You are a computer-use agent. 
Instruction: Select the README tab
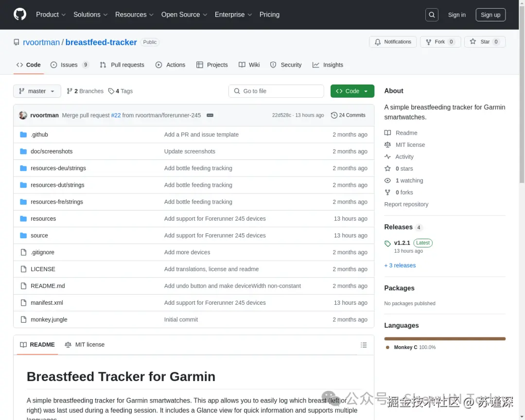pos(37,345)
